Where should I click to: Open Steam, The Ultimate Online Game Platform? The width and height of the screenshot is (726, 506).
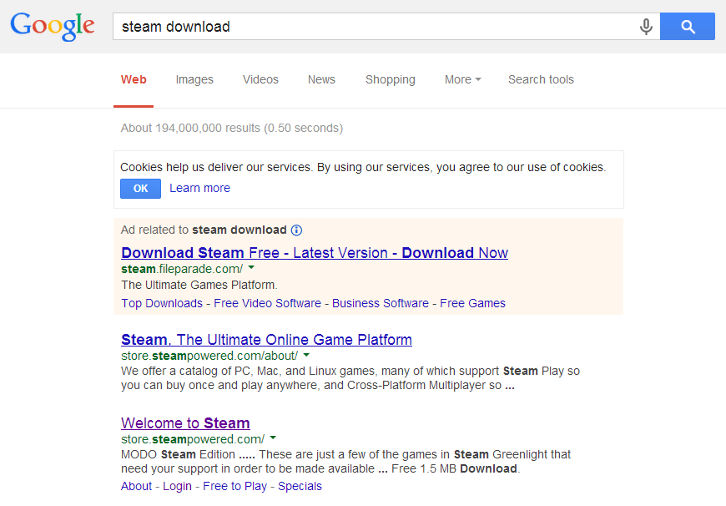(266, 340)
